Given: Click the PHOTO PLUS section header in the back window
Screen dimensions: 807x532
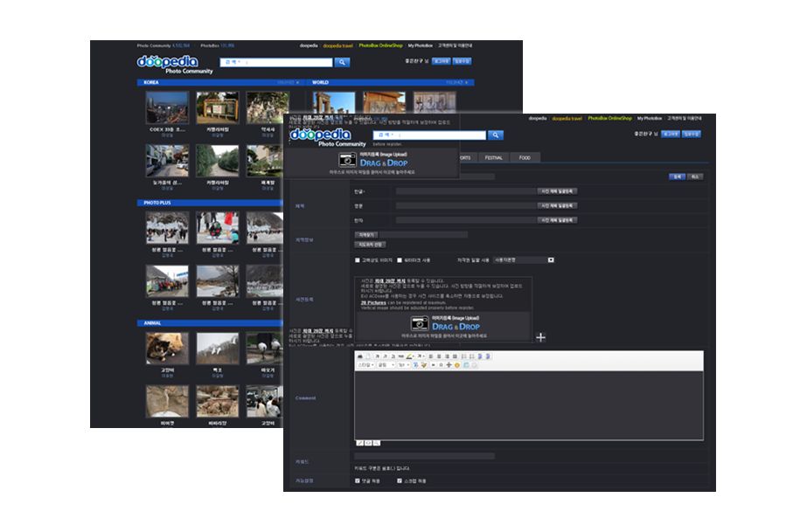Looking at the screenshot, I should pos(210,203).
